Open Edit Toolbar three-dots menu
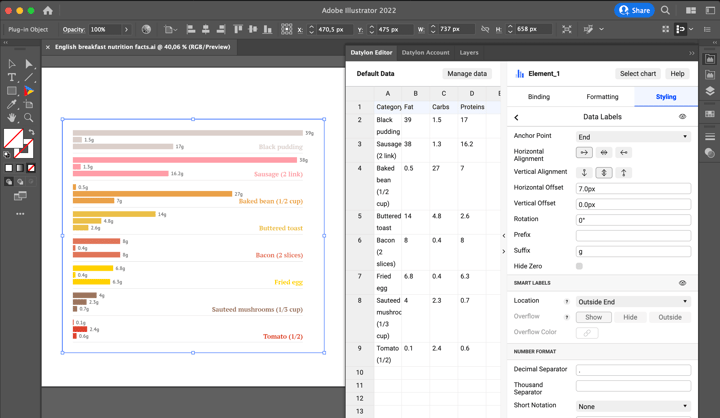 pyautogui.click(x=20, y=214)
